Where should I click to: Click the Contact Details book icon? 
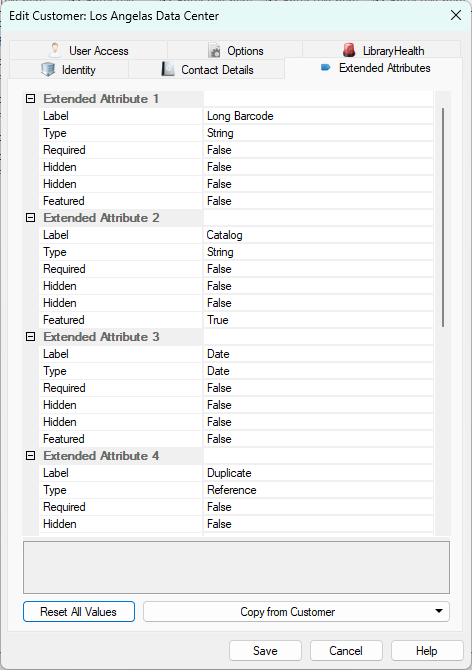(168, 69)
